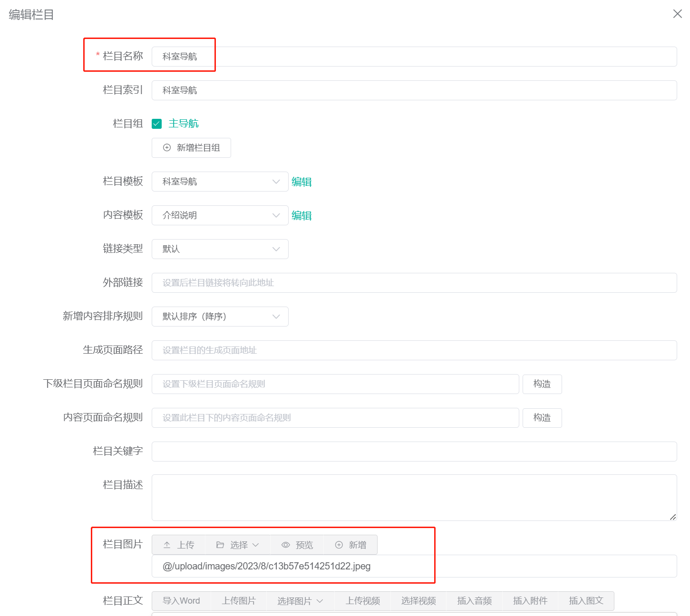Edit the 科室导航 column template via 编辑

pyautogui.click(x=302, y=182)
